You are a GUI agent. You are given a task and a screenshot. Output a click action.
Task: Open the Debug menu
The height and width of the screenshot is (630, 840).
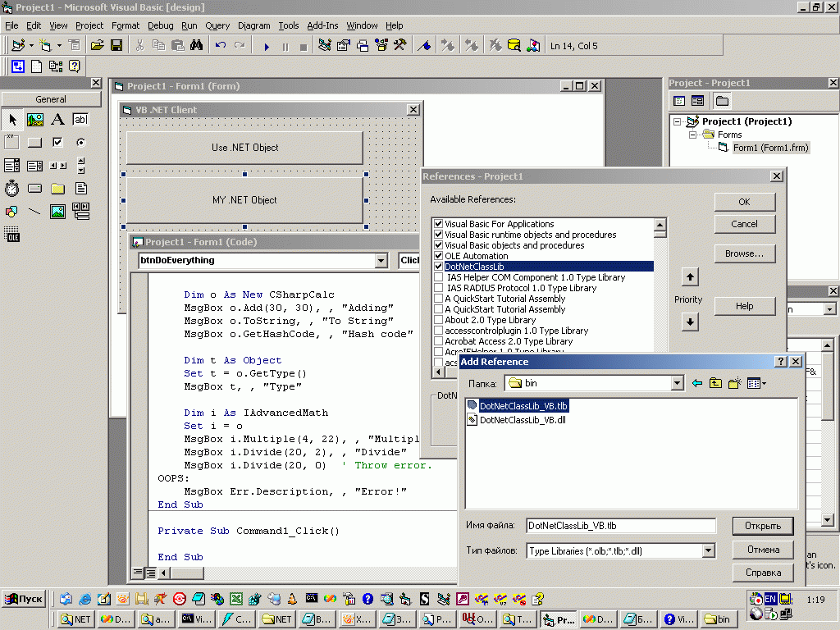coord(160,25)
